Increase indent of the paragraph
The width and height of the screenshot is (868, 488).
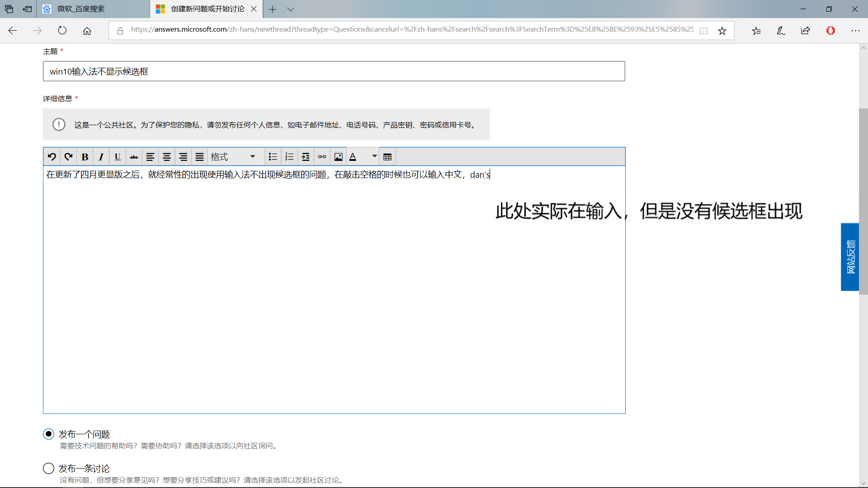306,157
